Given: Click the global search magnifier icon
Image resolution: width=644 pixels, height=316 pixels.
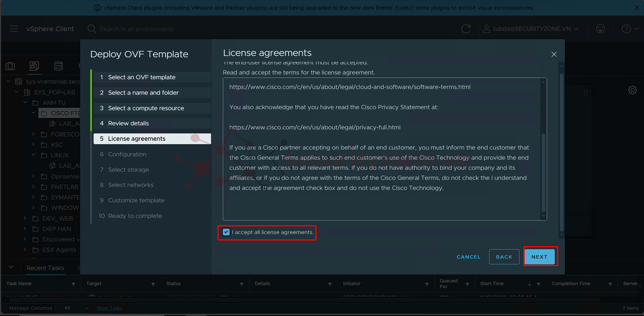Looking at the screenshot, I should (x=91, y=29).
